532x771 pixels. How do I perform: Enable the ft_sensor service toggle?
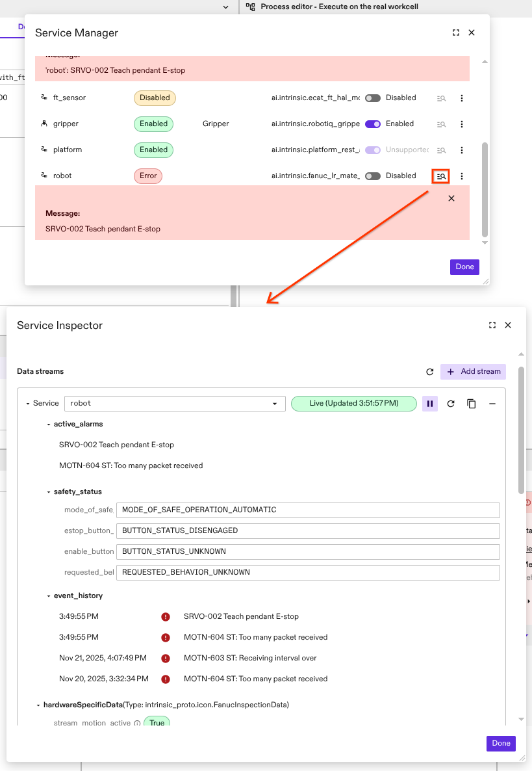coord(373,98)
